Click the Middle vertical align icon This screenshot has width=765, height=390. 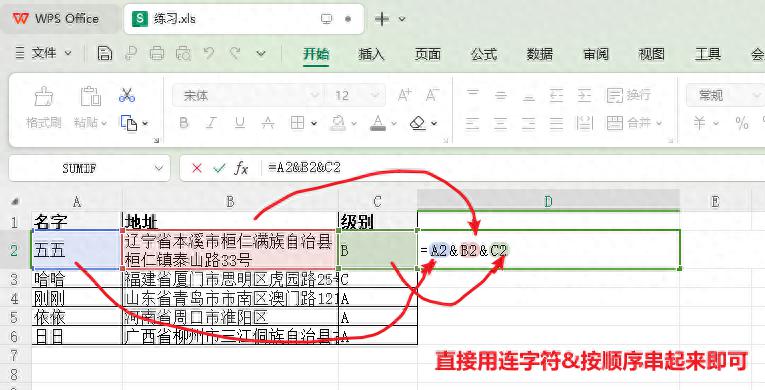[501, 95]
